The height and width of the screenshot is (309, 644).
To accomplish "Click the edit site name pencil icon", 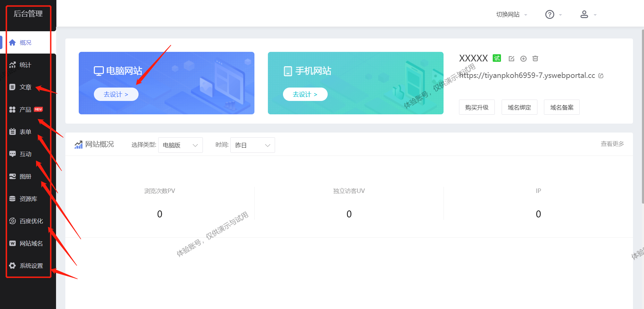I will point(511,59).
